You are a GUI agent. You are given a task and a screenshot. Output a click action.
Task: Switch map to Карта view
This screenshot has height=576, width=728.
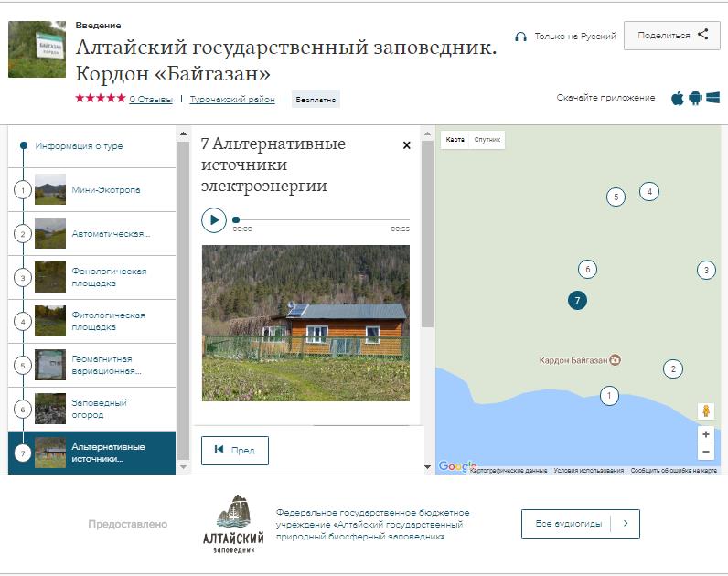point(455,140)
